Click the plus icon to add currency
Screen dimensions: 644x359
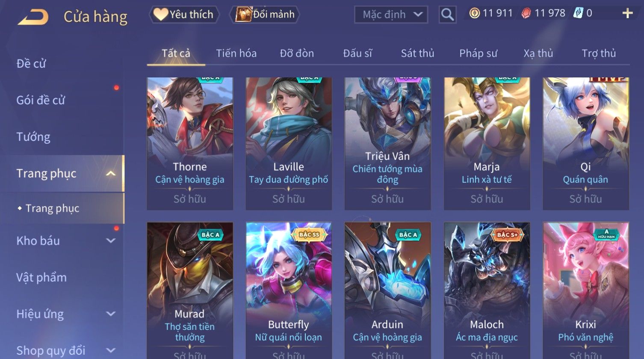coord(627,14)
